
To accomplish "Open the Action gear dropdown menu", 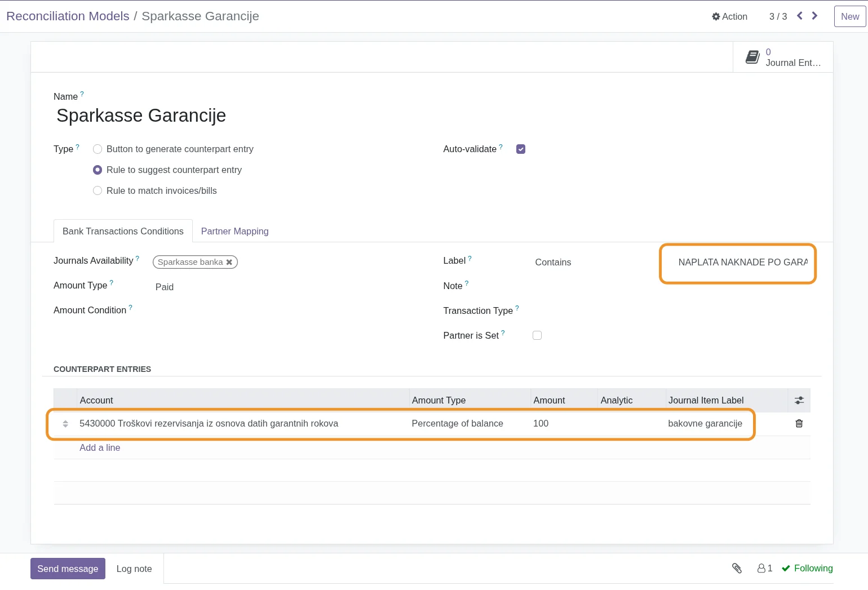I will click(x=729, y=16).
